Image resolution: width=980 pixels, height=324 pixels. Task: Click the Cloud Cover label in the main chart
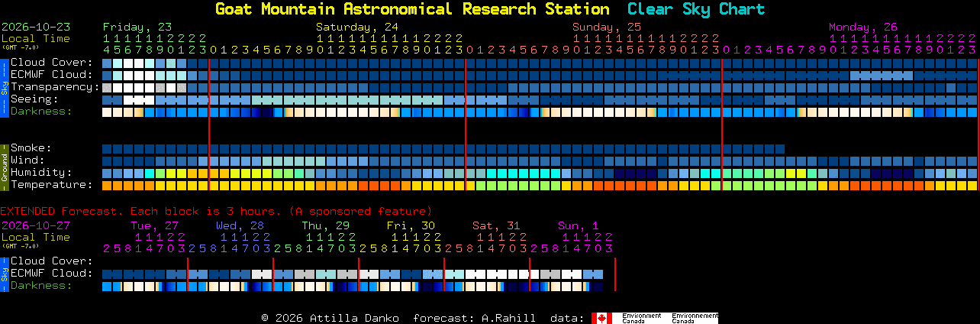52,63
